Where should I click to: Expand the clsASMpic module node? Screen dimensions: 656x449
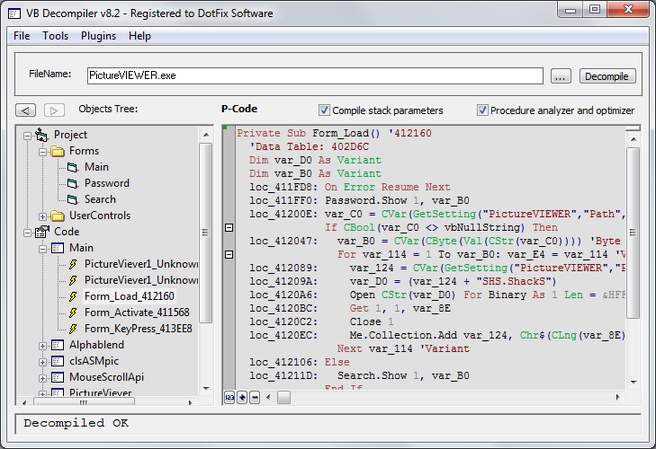pyautogui.click(x=43, y=362)
